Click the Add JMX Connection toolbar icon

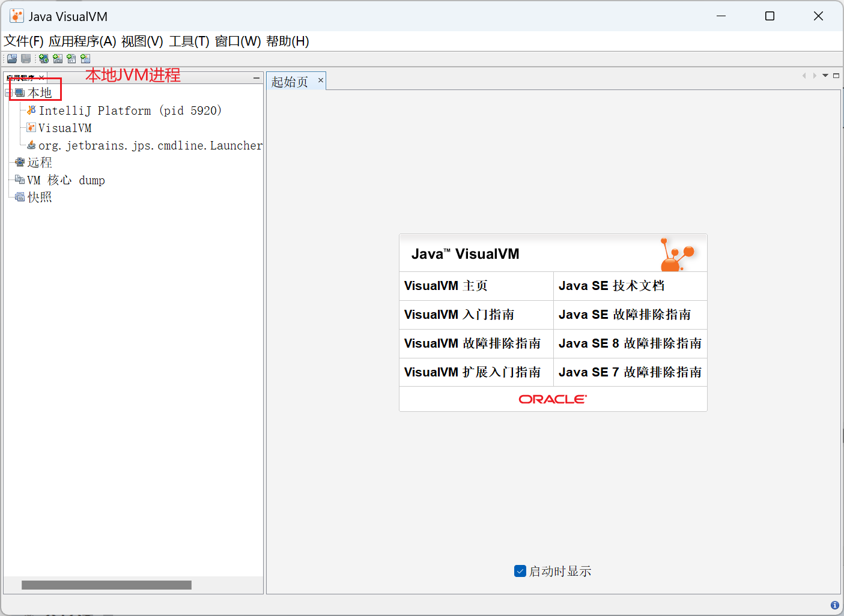pos(58,58)
